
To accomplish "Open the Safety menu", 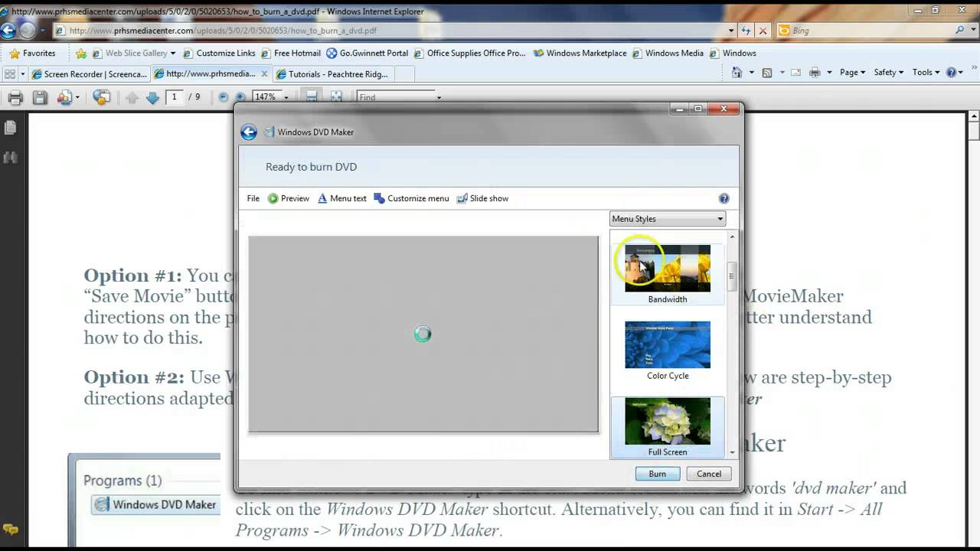I will [888, 72].
